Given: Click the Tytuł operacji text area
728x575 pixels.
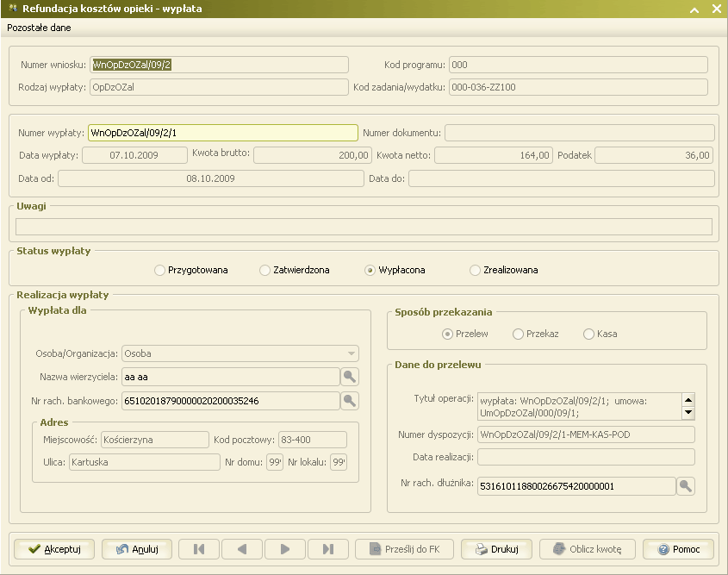Looking at the screenshot, I should (580, 406).
